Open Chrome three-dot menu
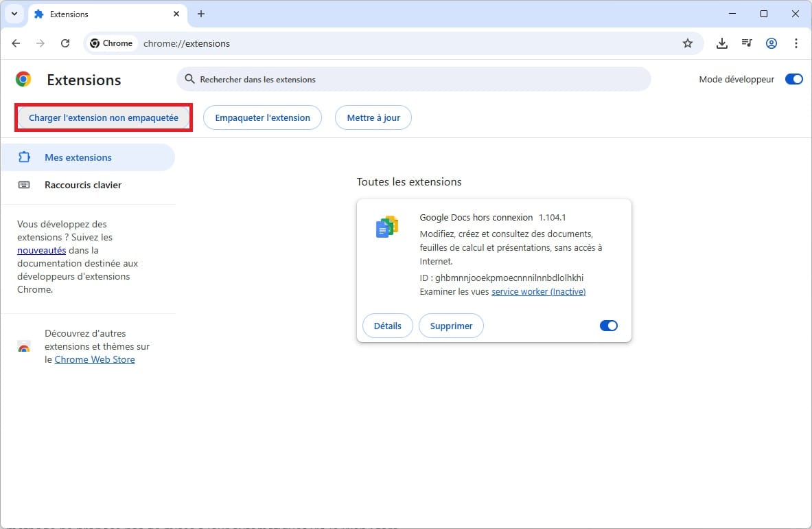The height and width of the screenshot is (529, 812). 796,43
